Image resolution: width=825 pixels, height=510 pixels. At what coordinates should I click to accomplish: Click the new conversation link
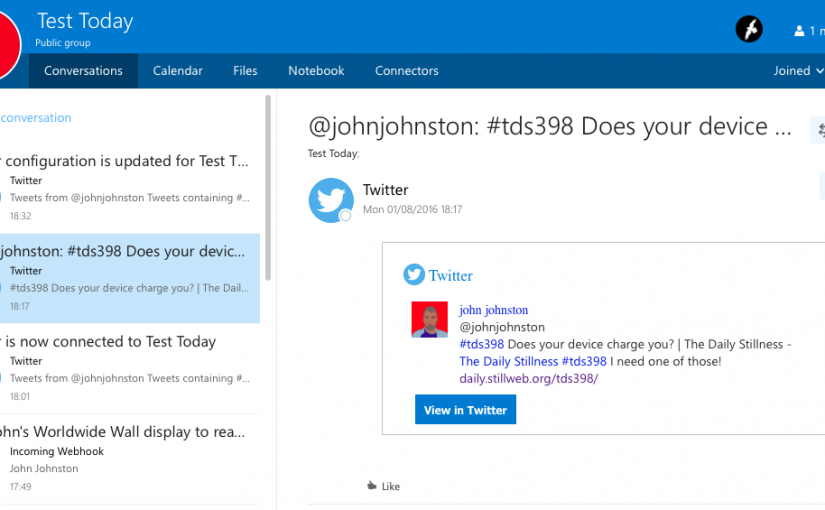coord(36,118)
